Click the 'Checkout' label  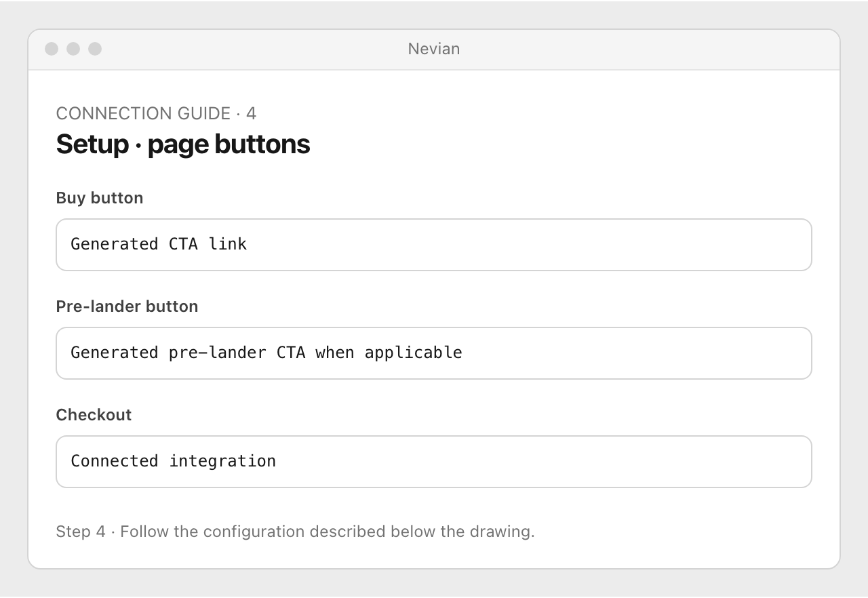pyautogui.click(x=94, y=415)
